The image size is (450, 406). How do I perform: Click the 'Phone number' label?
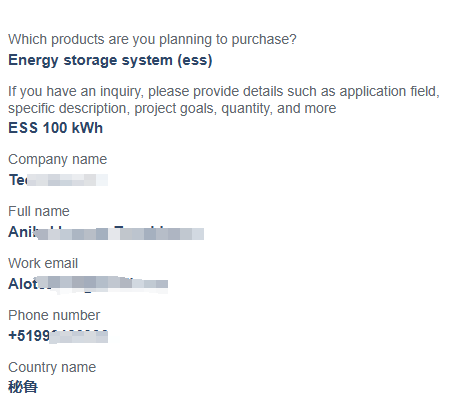click(x=54, y=315)
